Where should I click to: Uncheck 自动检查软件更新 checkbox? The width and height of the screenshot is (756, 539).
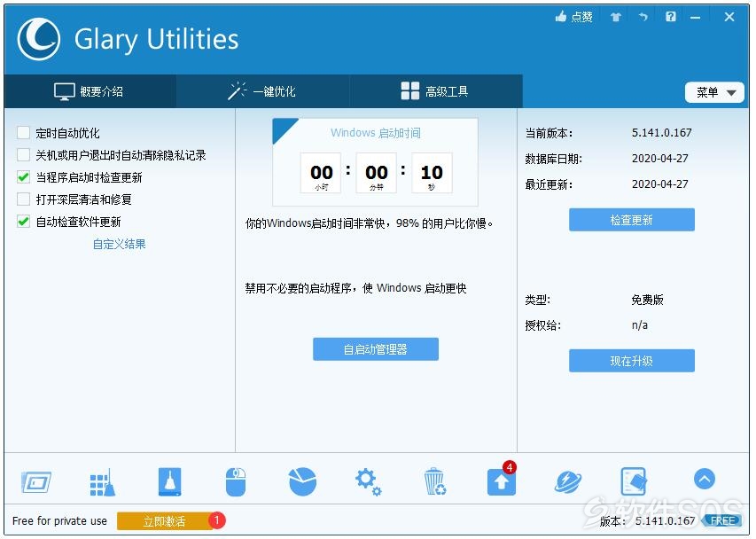coord(23,222)
